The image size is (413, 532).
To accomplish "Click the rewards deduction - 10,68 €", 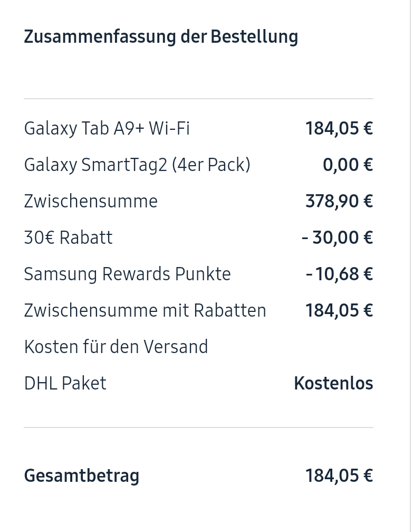I will pos(339,274).
